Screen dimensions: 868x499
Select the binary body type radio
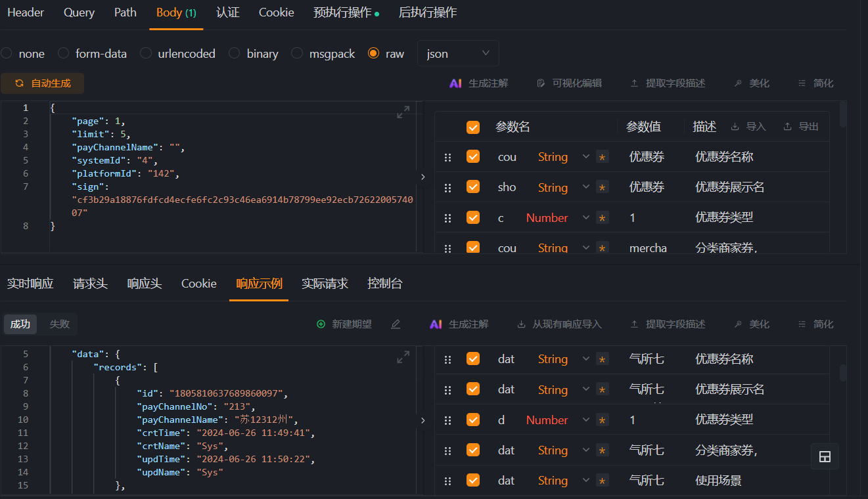coord(234,54)
